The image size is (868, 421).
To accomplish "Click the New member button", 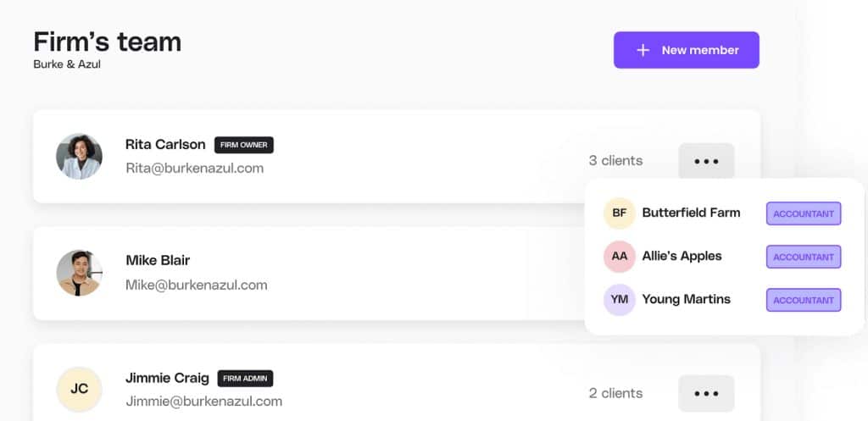I will (x=687, y=50).
